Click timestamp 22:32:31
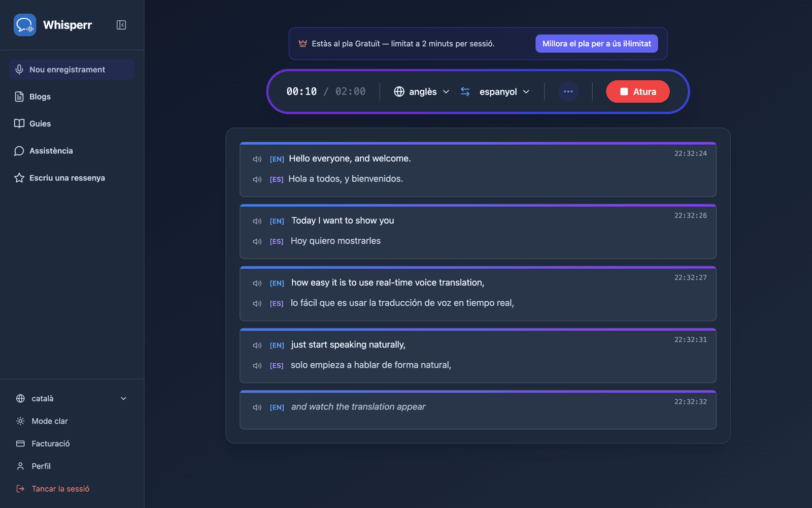Screen dimensions: 812x508 [690, 339]
